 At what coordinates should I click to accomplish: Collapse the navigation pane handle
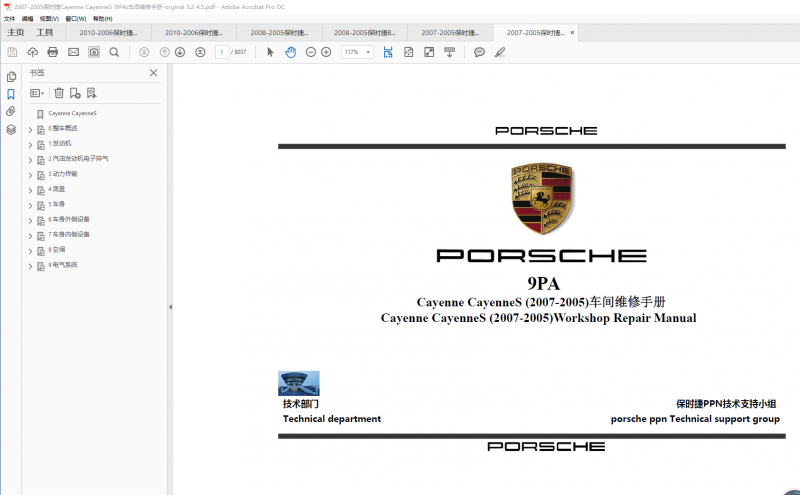click(x=170, y=307)
